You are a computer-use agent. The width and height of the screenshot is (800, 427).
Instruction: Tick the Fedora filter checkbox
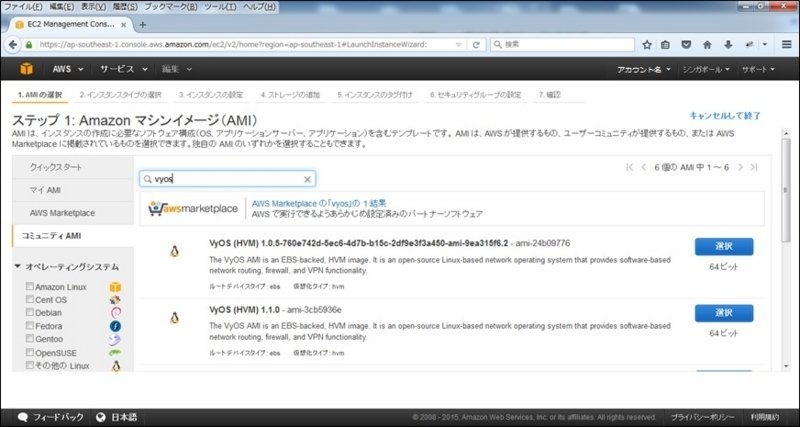click(28, 326)
